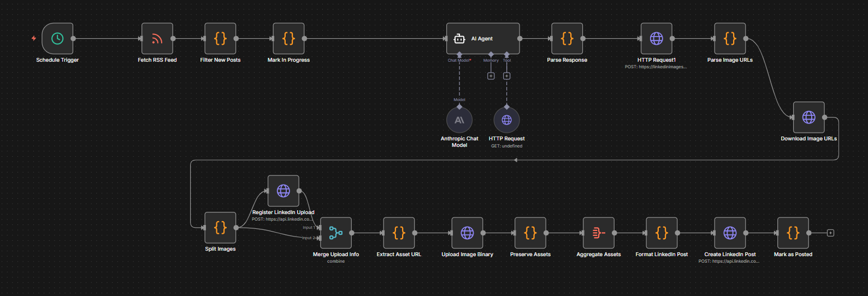This screenshot has width=868, height=296.
Task: Open the Fetch RSS Feed node
Action: pyautogui.click(x=157, y=39)
